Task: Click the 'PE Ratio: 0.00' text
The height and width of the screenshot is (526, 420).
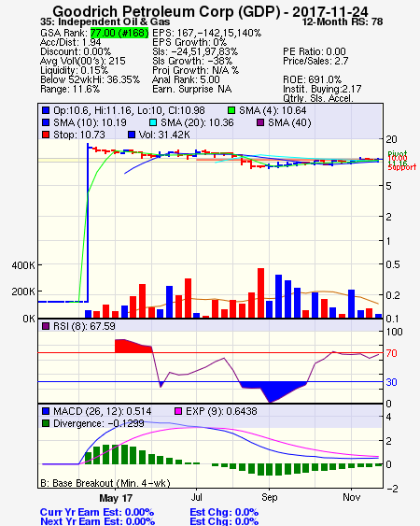Action: pyautogui.click(x=315, y=51)
